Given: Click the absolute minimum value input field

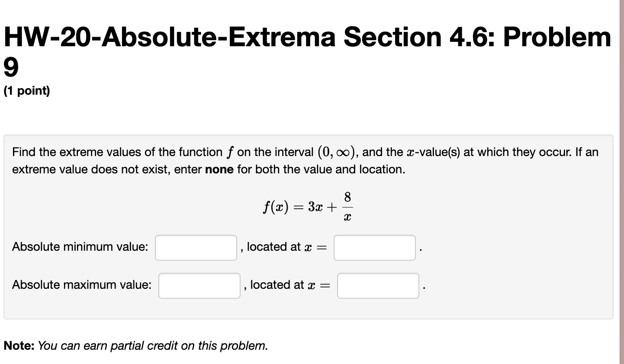Looking at the screenshot, I should [196, 247].
